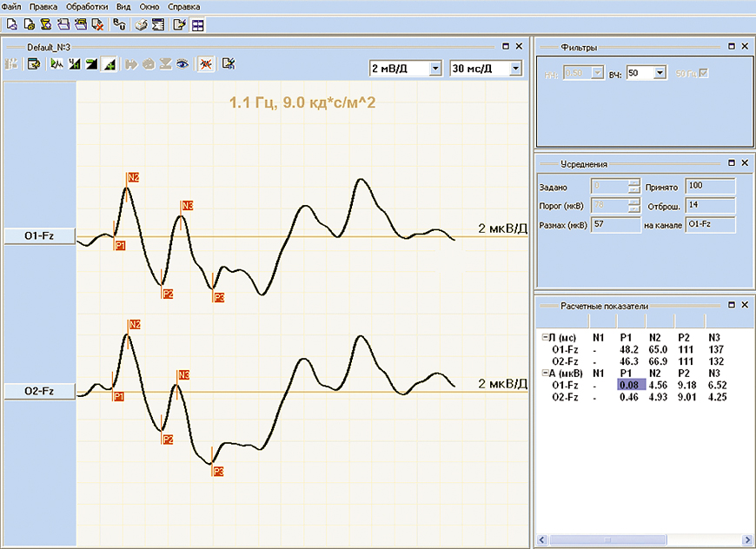The height and width of the screenshot is (549, 756).
Task: Open the 2 мВ/Д amplitude scale dropdown
Action: [435, 69]
